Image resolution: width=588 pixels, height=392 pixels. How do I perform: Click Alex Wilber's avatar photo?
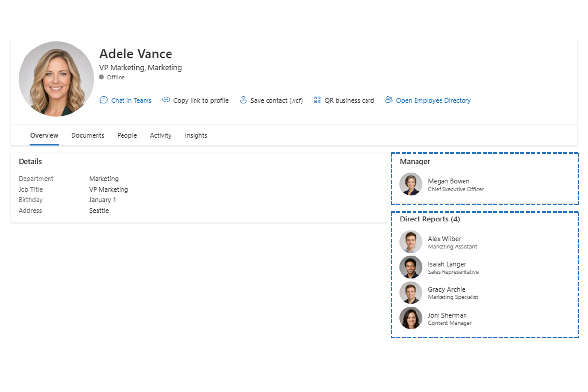(411, 242)
